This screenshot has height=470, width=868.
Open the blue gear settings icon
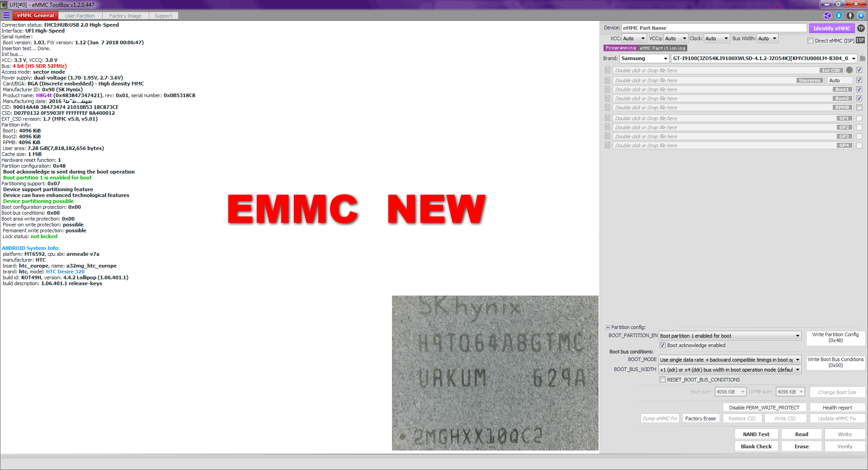(x=861, y=15)
